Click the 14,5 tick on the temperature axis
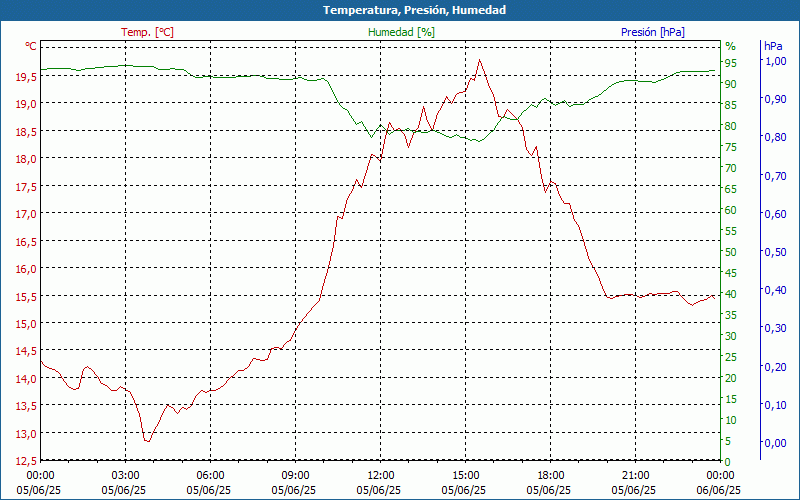This screenshot has width=800, height=500. (26, 352)
